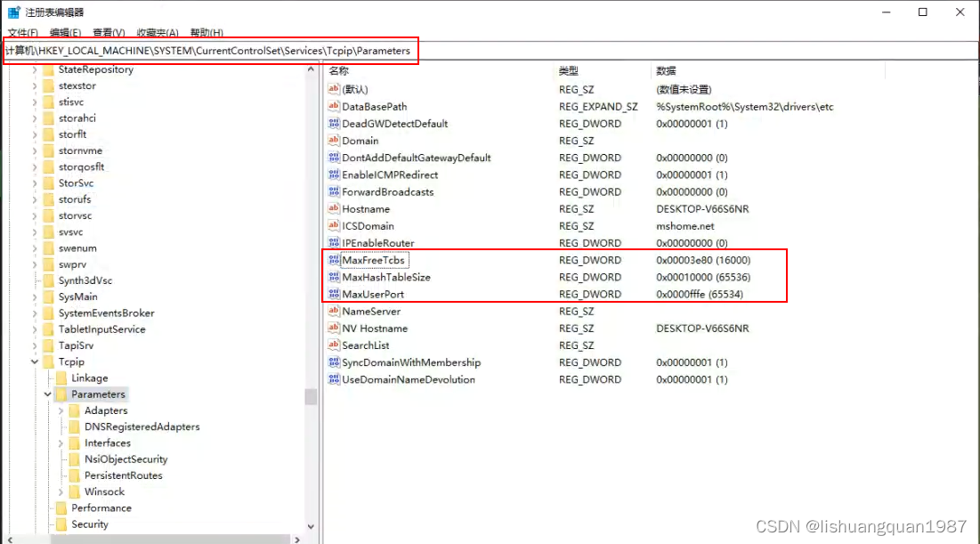
Task: Click the 名称 column header
Action: pyautogui.click(x=339, y=70)
